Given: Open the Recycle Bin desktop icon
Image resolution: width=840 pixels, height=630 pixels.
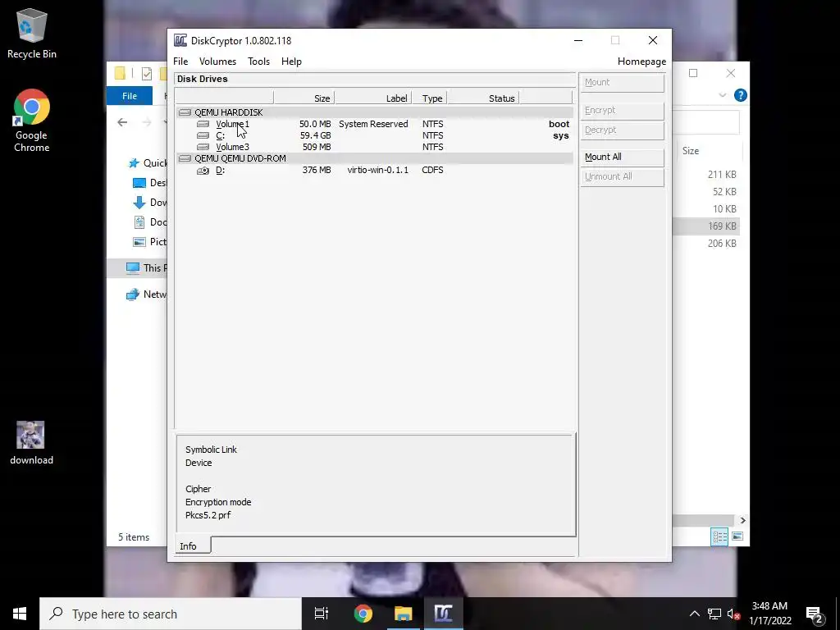Looking at the screenshot, I should click(x=32, y=33).
